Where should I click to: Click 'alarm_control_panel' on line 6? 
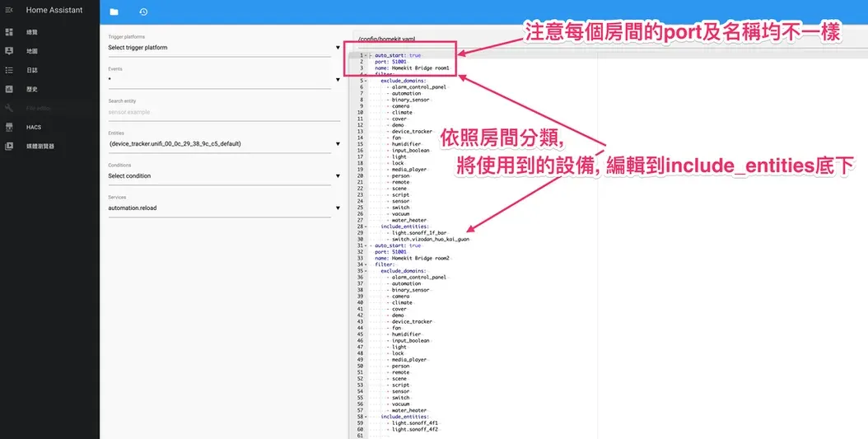418,87
